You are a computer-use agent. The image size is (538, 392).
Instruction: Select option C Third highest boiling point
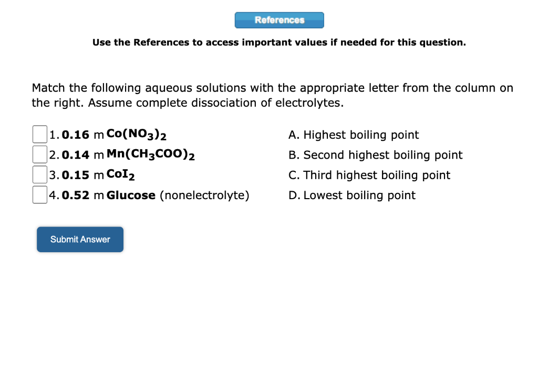click(369, 175)
